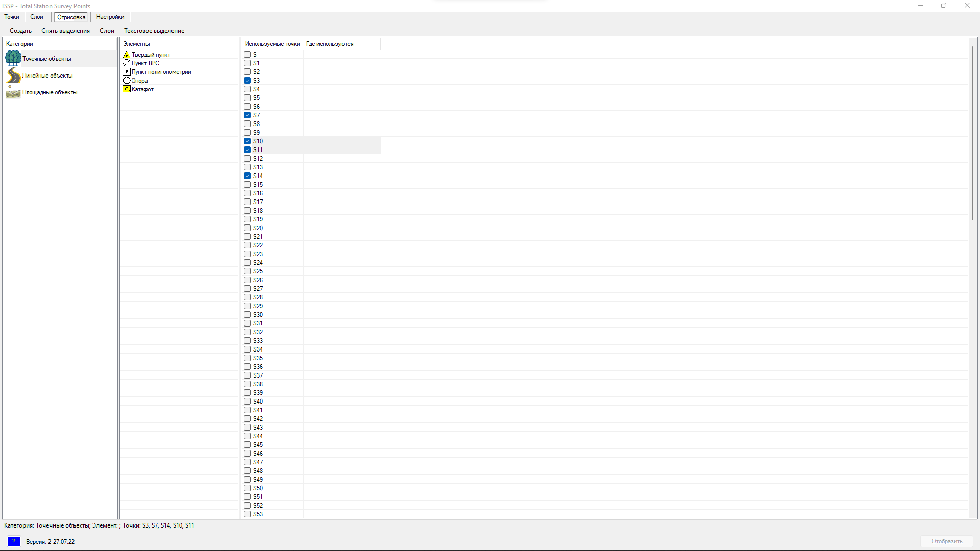Uncheck the S3 point checkbox
Image resolution: width=980 pixels, height=551 pixels.
tap(248, 81)
